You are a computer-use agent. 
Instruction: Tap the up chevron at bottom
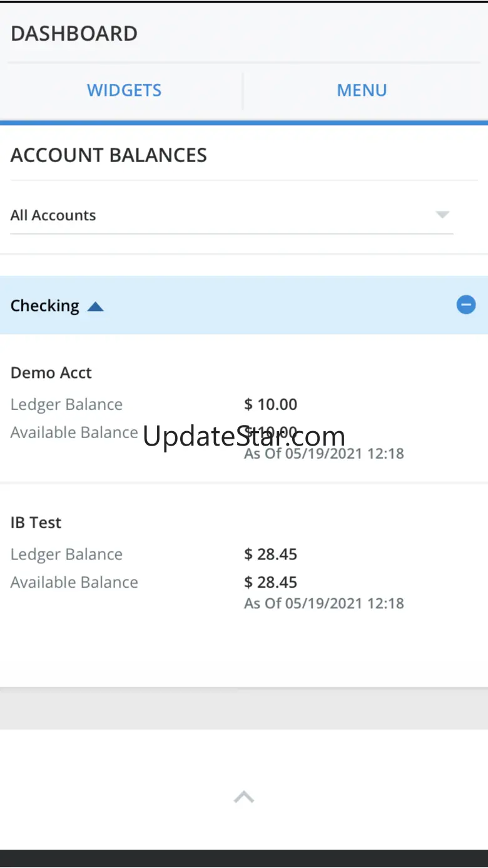(x=244, y=797)
